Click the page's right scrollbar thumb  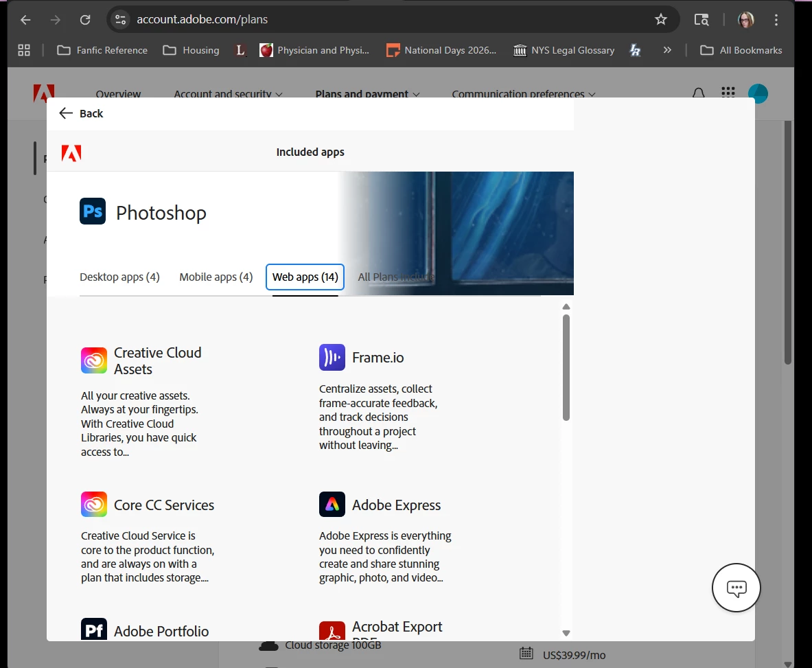coord(788,242)
